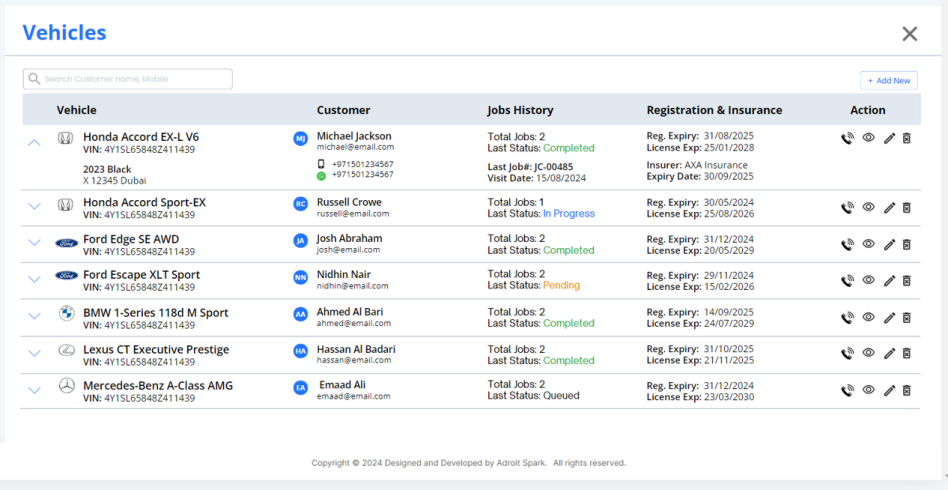948x490 pixels.
Task: Collapse the Honda Accord EX-L V6 row
Action: [x=35, y=142]
